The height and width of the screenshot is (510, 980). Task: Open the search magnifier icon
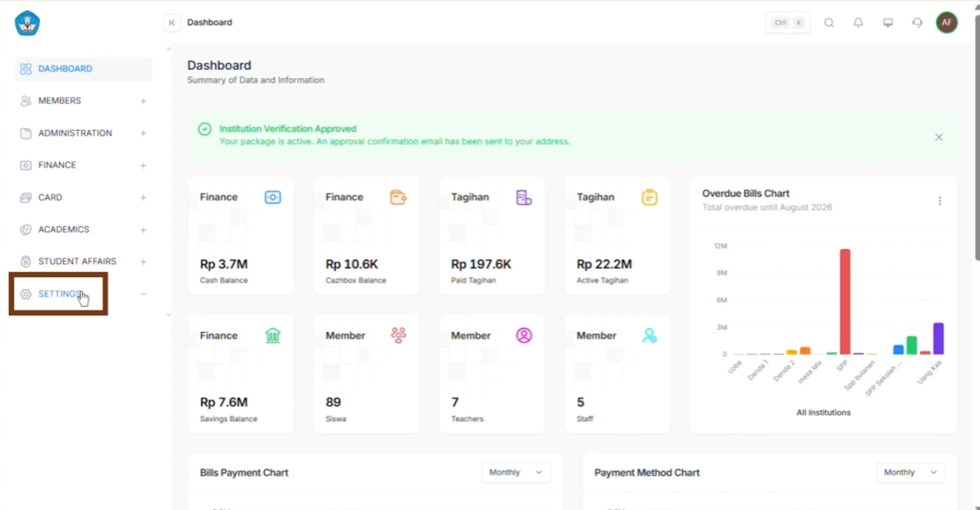(x=829, y=23)
